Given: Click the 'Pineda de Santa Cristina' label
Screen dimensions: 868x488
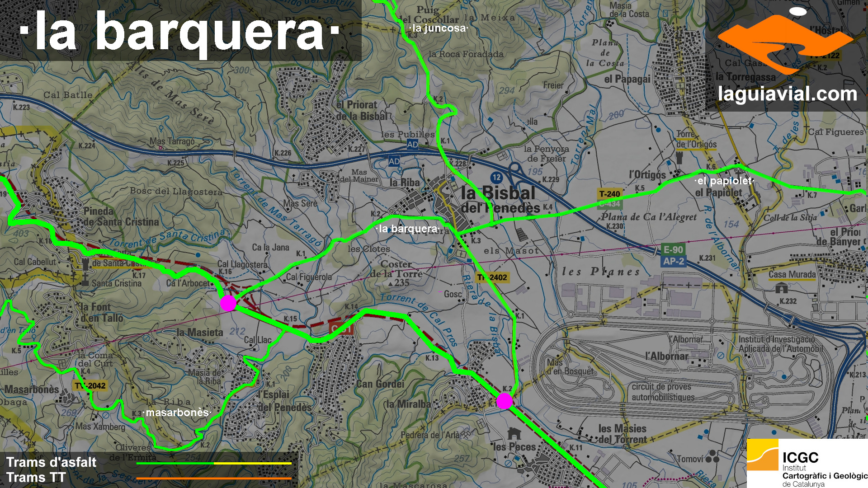Looking at the screenshot, I should [x=121, y=216].
